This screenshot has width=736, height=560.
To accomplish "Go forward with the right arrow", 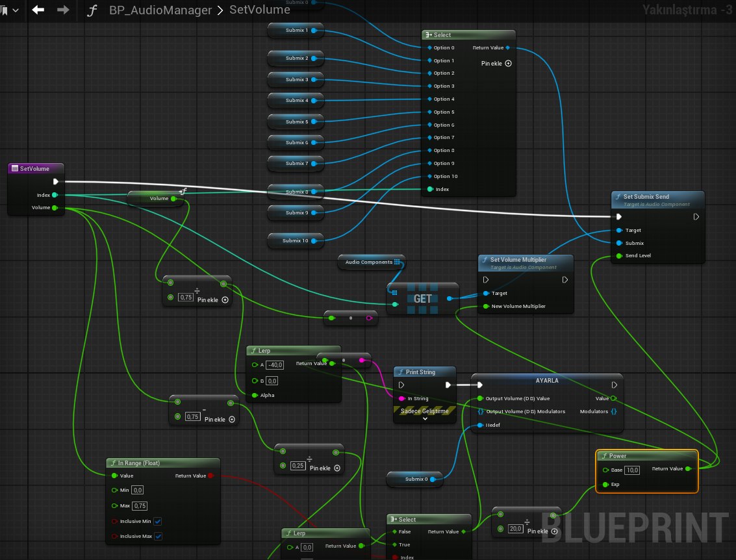I will click(x=63, y=9).
